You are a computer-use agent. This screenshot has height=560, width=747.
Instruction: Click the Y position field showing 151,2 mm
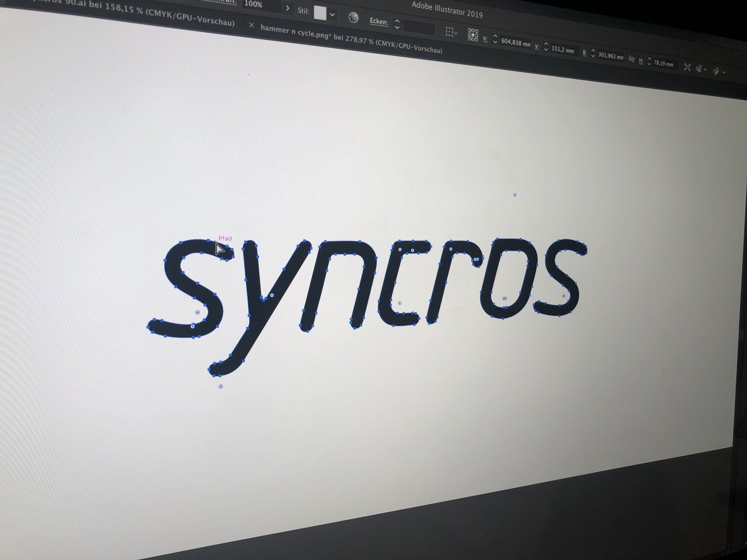[x=563, y=50]
